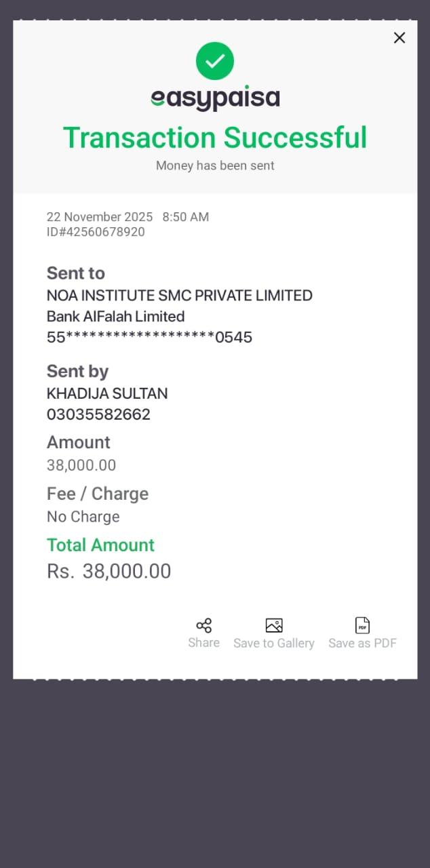Tap the Save as PDF document icon
Screen dimensions: 430x868
[363, 625]
